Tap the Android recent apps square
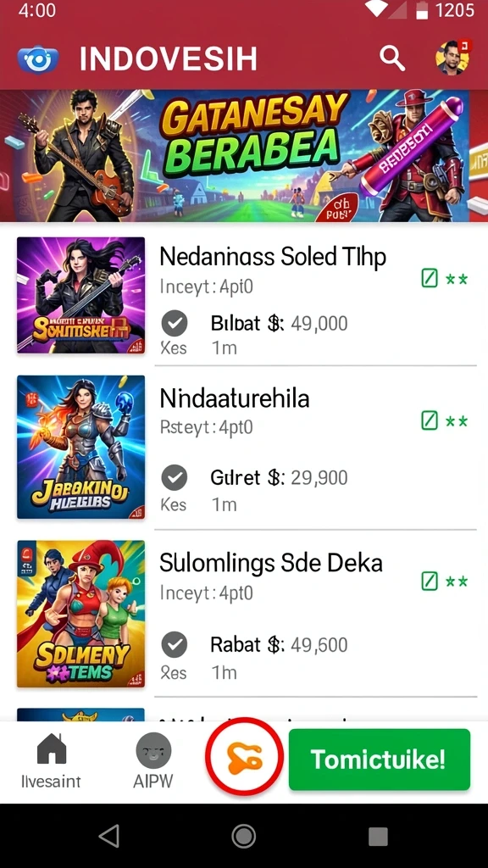Screen dimensions: 488x868 coord(378,837)
